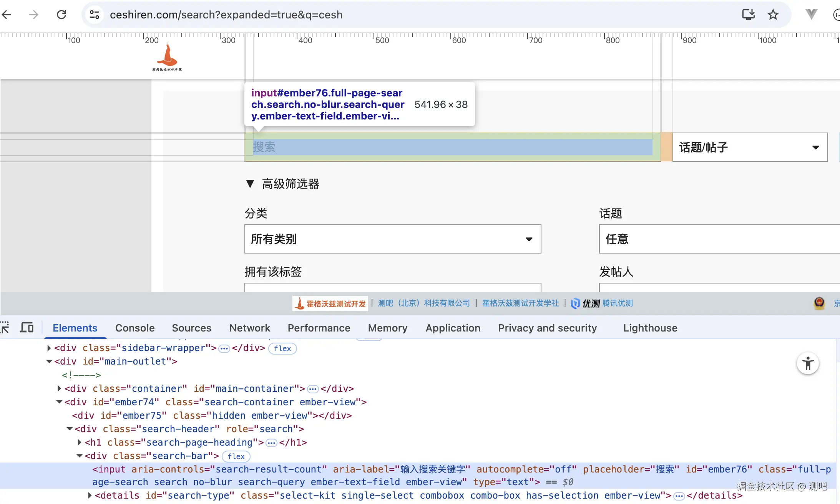
Task: Open the 所有类别 category dropdown
Action: coord(392,239)
